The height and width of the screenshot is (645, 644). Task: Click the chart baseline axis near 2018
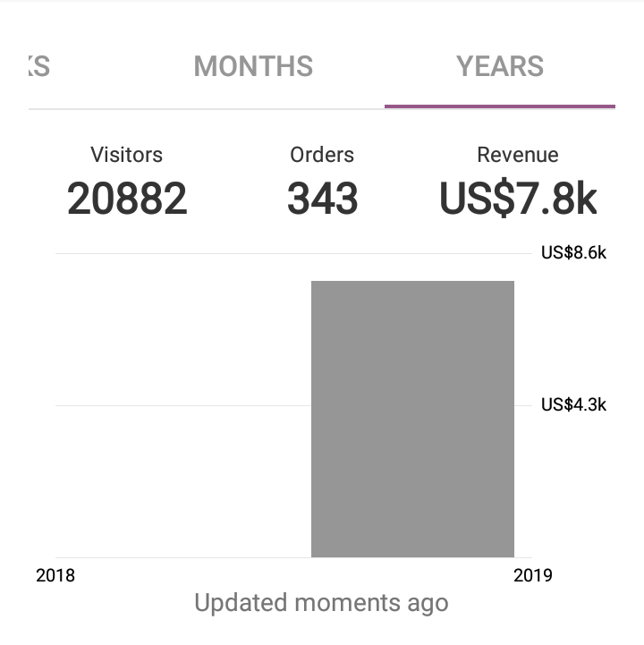pyautogui.click(x=134, y=557)
